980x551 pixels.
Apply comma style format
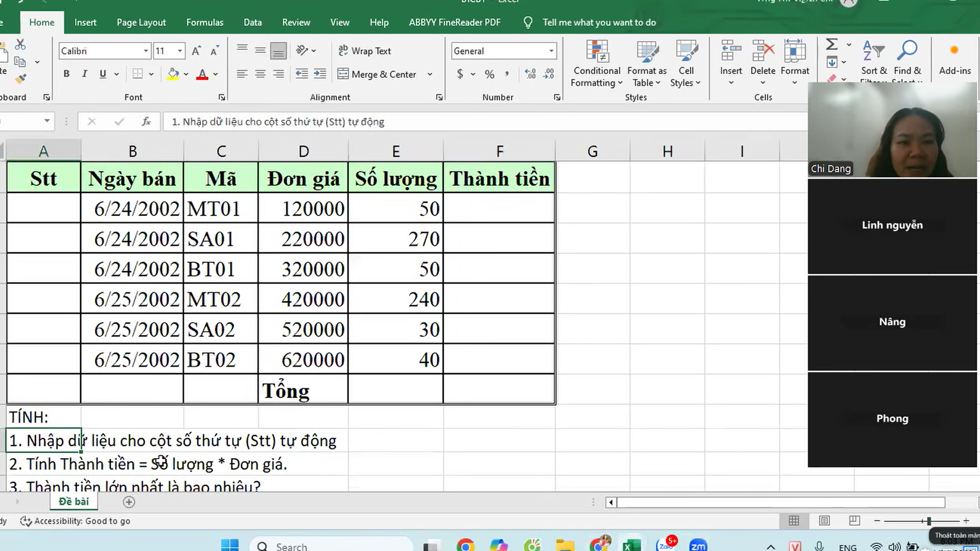[507, 74]
